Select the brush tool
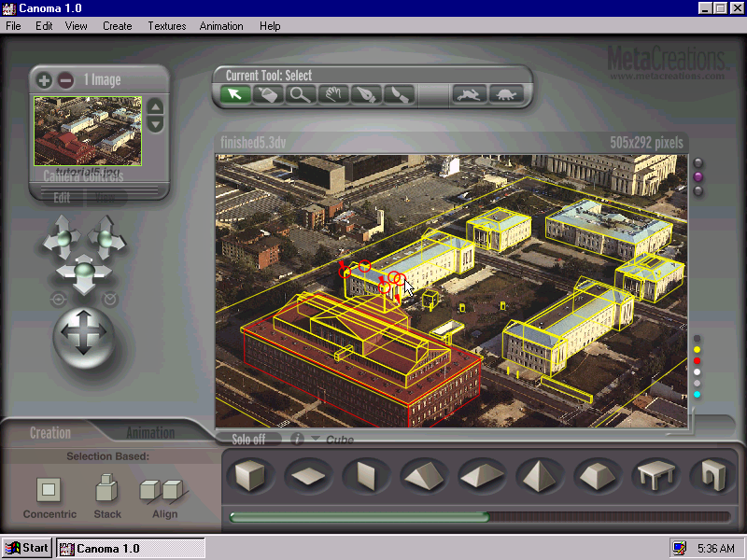This screenshot has height=560, width=747. (399, 94)
